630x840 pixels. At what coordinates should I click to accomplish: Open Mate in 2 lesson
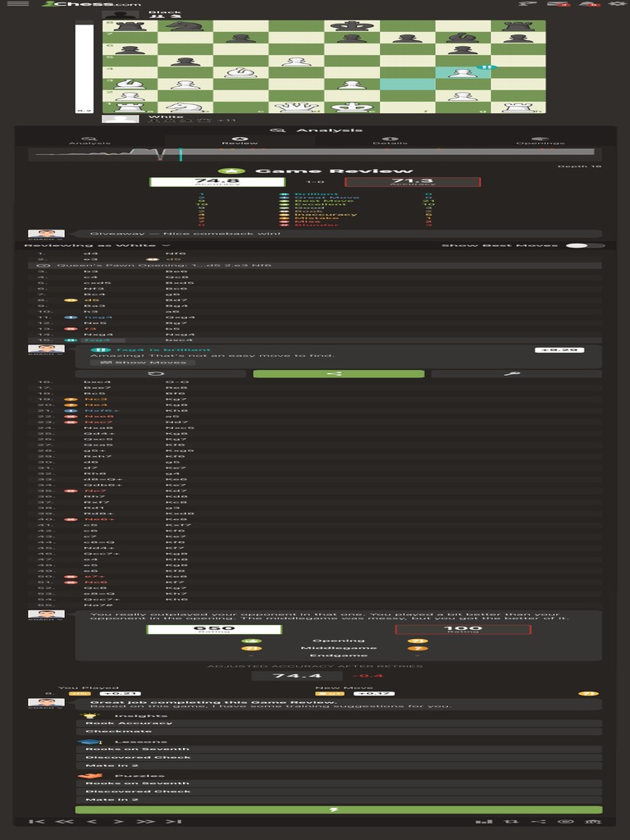(x=339, y=765)
